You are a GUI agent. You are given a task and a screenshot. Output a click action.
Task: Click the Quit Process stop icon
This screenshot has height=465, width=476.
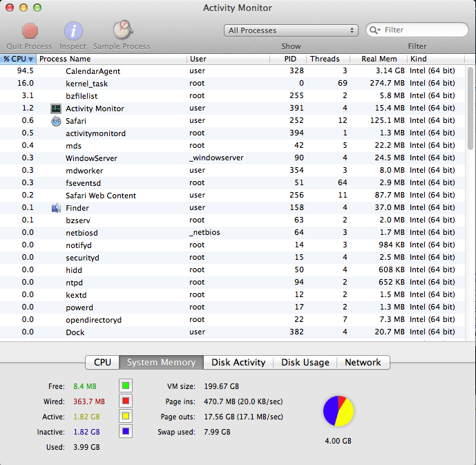30,31
